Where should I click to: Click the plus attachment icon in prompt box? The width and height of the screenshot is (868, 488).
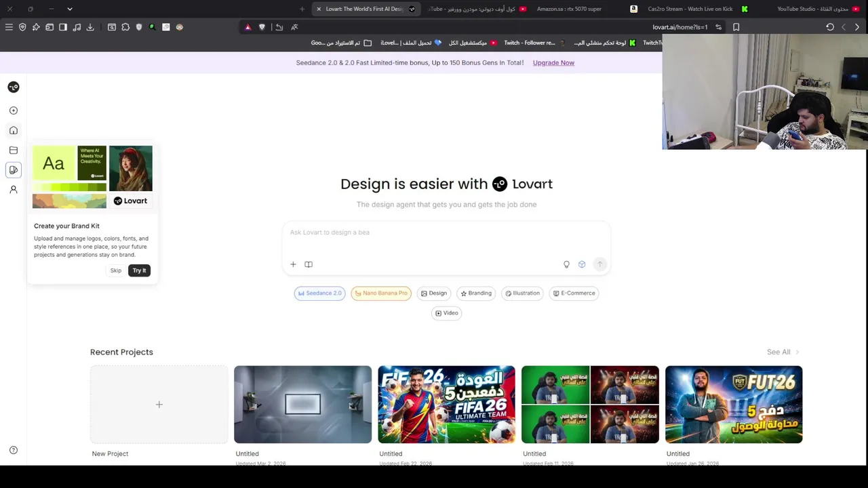tap(293, 264)
